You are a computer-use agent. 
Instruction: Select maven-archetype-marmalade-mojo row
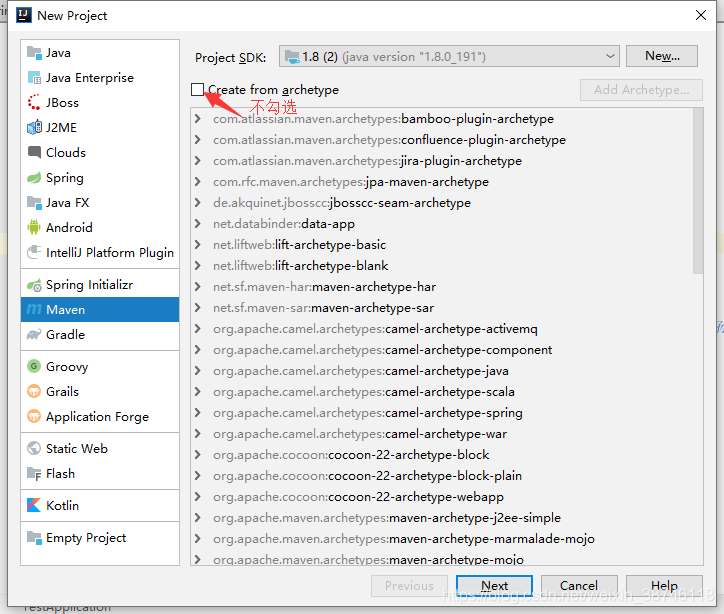pos(441,539)
